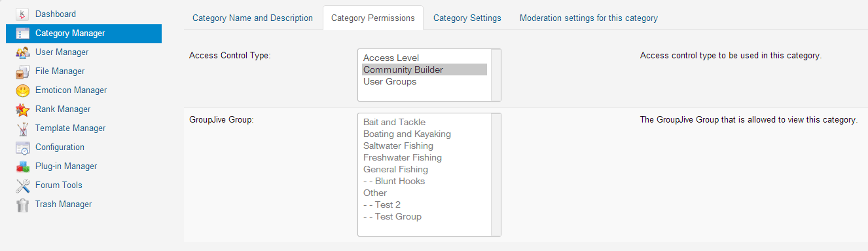Open Moderation settings for this category tab
The image size is (868, 251).
[588, 18]
